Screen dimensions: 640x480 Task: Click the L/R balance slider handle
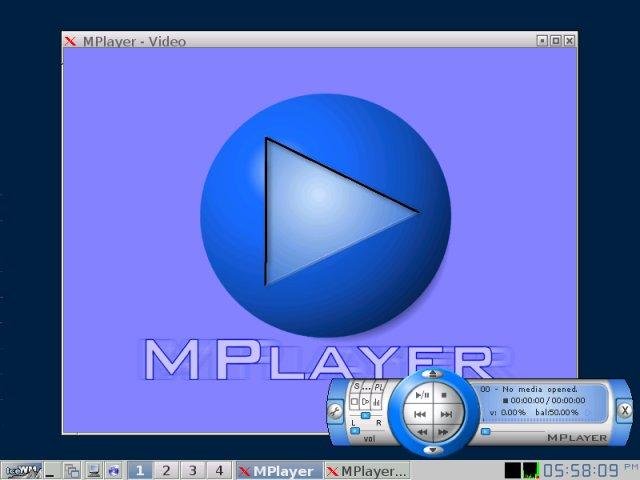tap(366, 416)
